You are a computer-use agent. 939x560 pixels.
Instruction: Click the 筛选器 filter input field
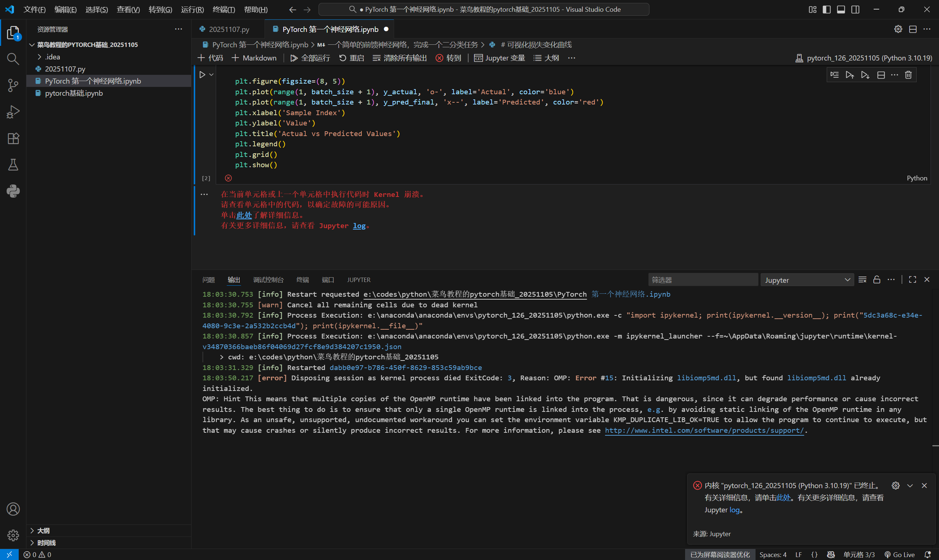pos(702,279)
